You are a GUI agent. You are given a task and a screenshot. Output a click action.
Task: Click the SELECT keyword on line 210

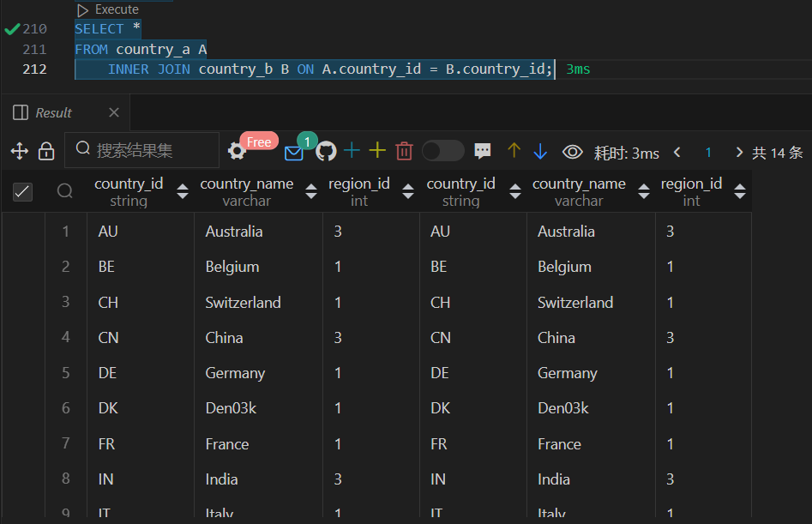(99, 29)
